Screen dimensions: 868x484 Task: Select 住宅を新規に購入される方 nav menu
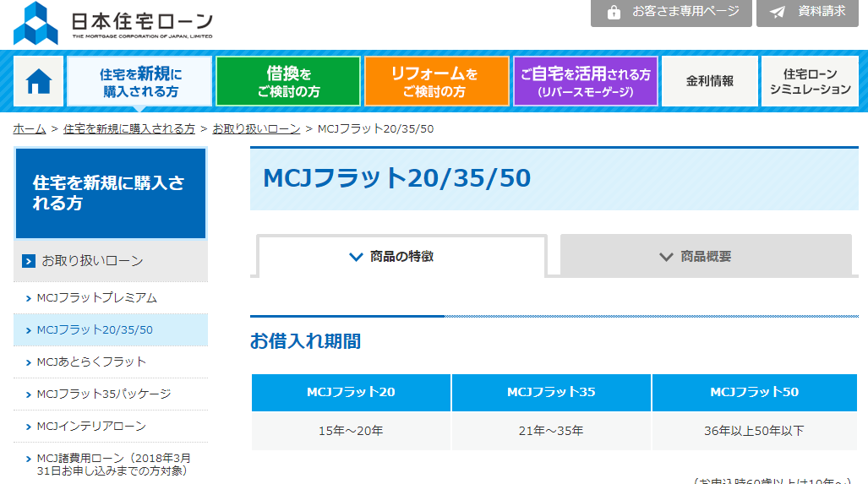coord(139,81)
